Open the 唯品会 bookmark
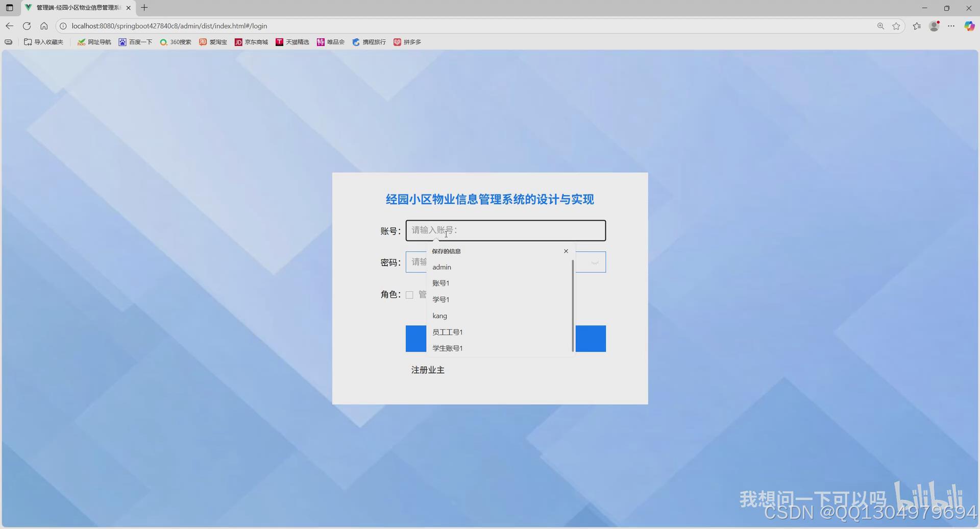 coord(331,42)
